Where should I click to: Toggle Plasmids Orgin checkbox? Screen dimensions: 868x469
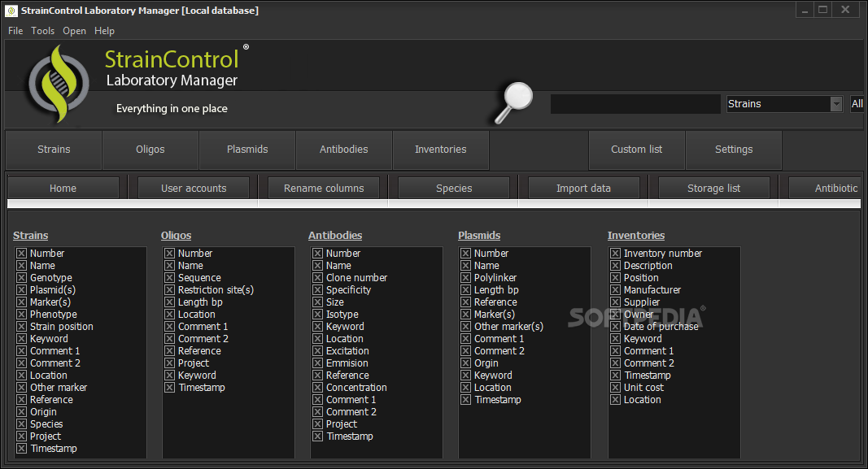point(465,363)
